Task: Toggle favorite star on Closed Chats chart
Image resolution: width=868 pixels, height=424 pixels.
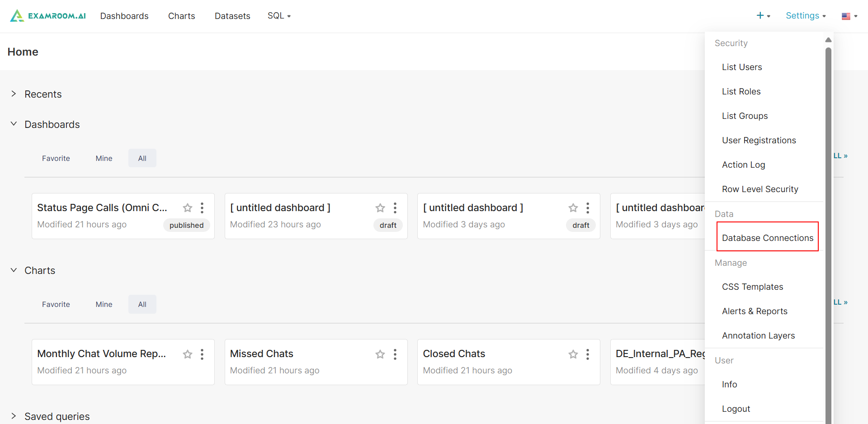Action: (573, 354)
